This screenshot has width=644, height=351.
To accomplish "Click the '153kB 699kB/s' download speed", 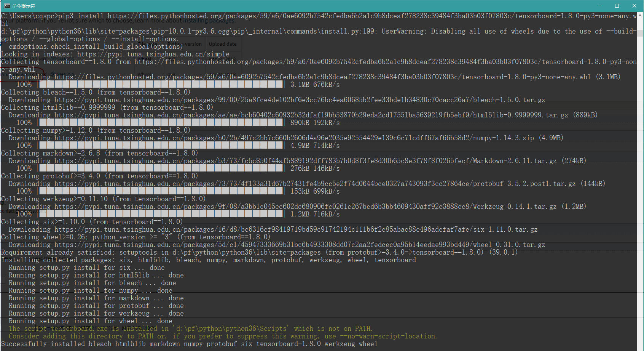I will pos(315,191).
